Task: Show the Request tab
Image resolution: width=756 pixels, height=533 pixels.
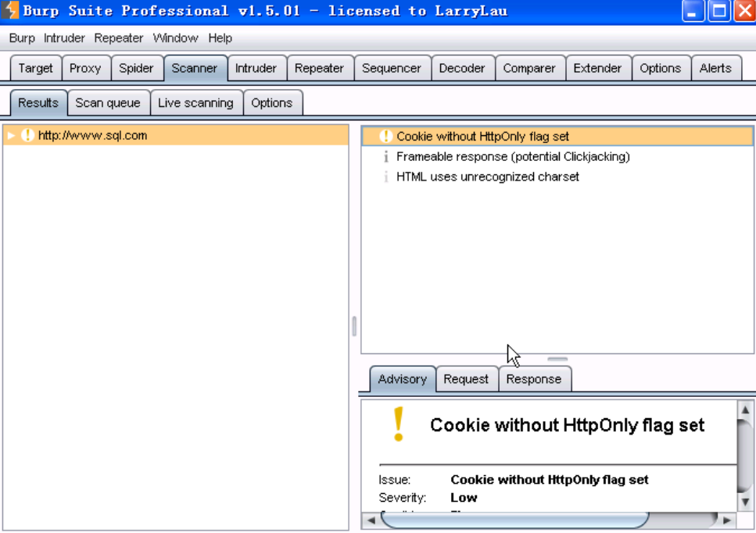Action: (466, 379)
